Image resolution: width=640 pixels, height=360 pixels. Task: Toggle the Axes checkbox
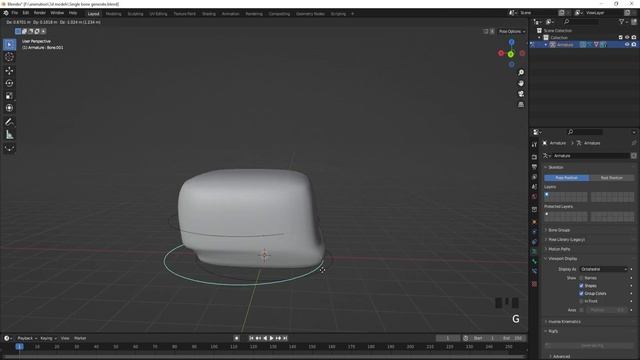point(581,310)
